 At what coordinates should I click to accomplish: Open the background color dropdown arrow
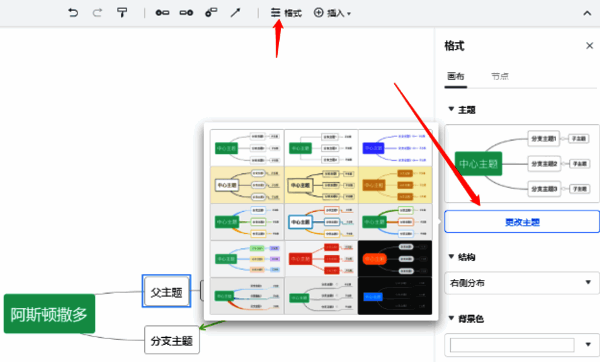click(588, 344)
